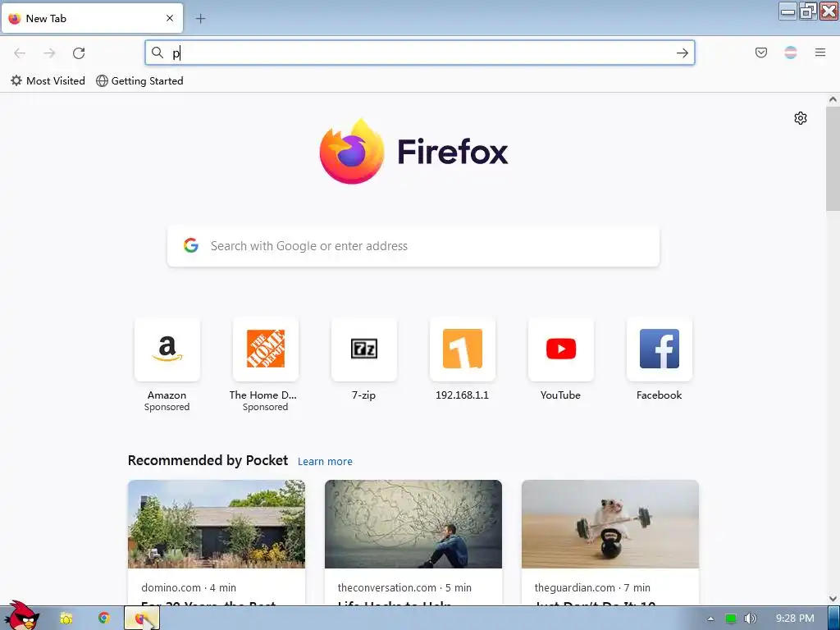Focus the Search with Google box

pyautogui.click(x=413, y=246)
